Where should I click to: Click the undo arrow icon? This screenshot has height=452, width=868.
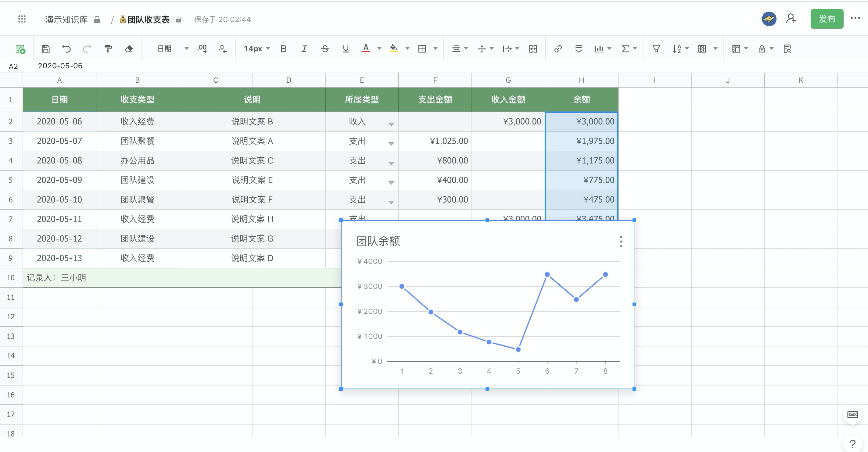[66, 49]
